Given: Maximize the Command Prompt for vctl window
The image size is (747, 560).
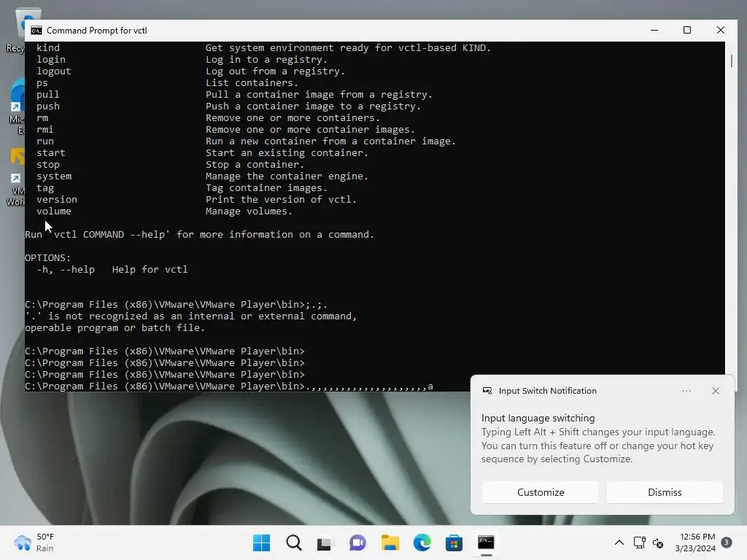Looking at the screenshot, I should (687, 30).
